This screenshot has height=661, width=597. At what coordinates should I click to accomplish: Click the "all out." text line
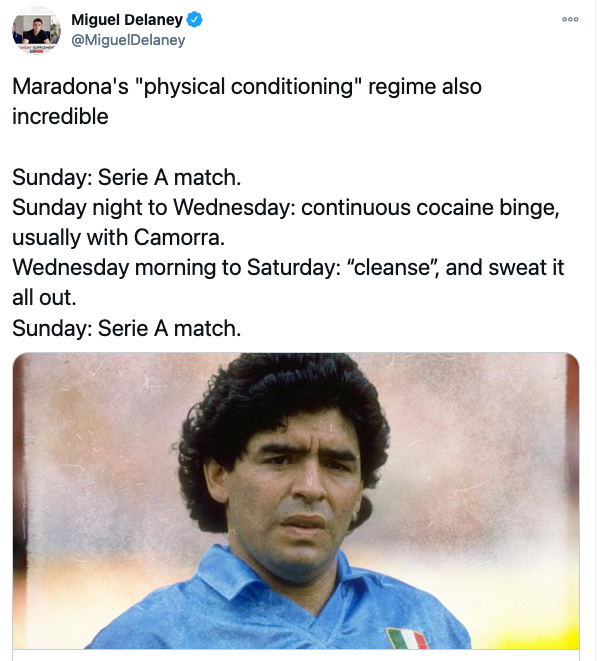44,298
